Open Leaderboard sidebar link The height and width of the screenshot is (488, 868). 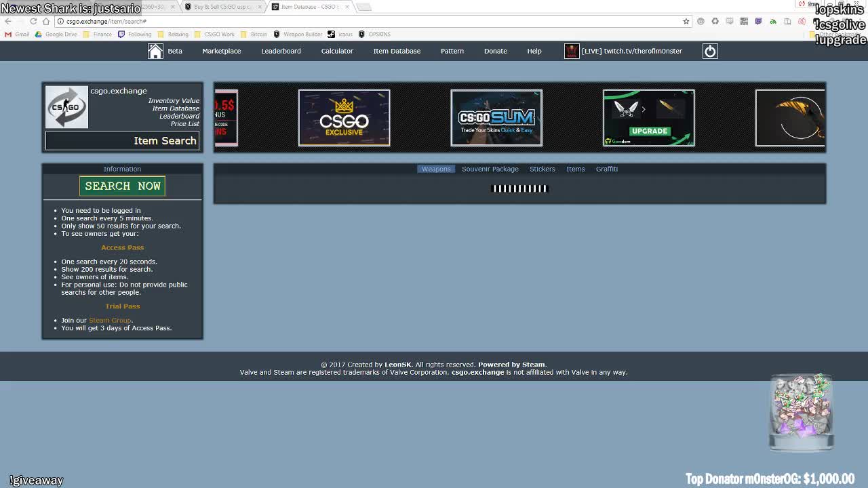[179, 116]
